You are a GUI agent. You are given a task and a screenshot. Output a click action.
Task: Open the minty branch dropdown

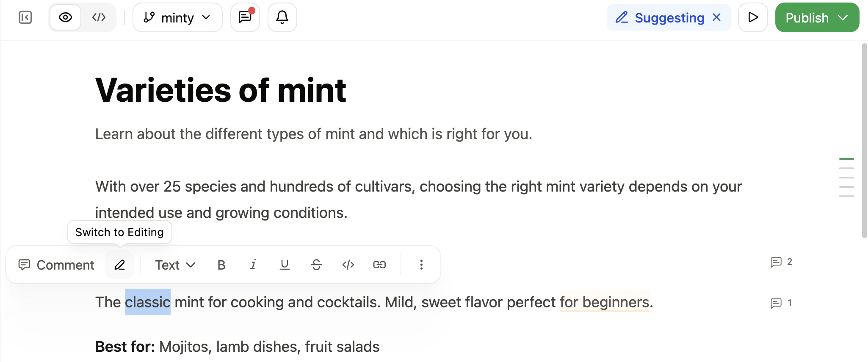point(177,17)
